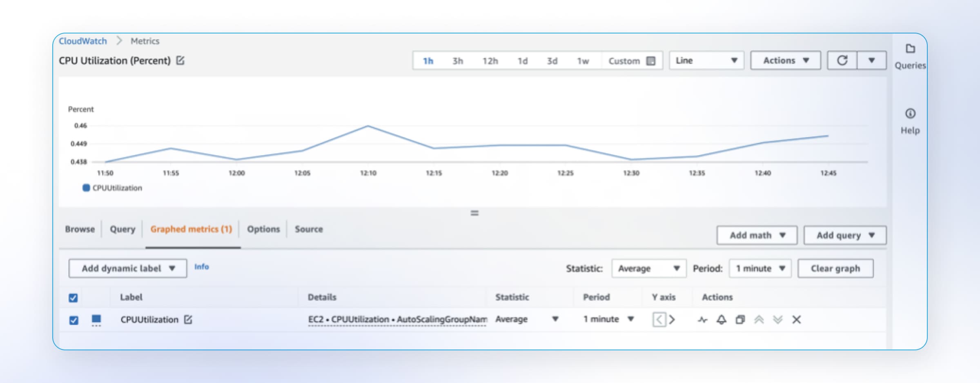980x383 pixels.
Task: Click the Y axis column header
Action: coord(664,297)
